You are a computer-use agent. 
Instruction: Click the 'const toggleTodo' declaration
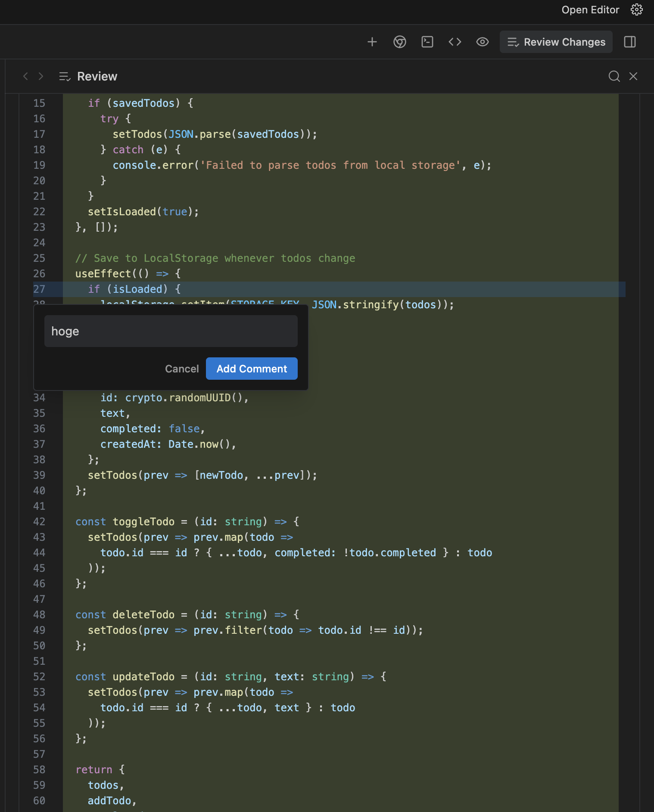pos(187,522)
